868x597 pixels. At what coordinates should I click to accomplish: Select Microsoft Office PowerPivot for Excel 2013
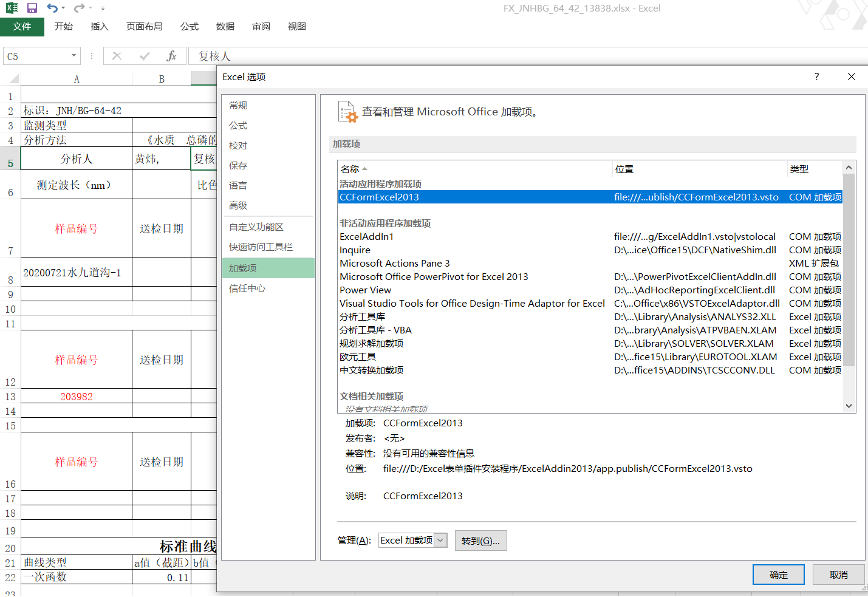coord(590,276)
